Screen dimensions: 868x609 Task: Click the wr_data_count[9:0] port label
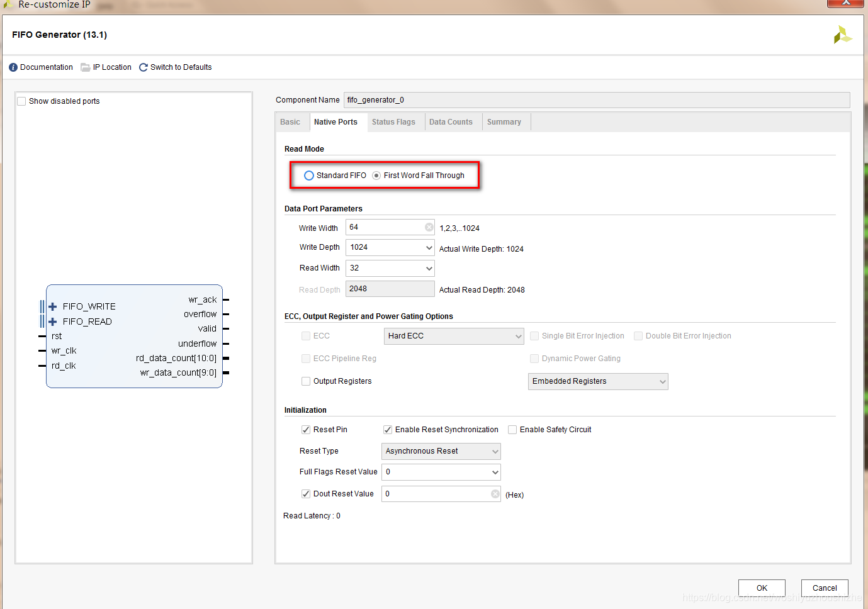click(x=178, y=372)
